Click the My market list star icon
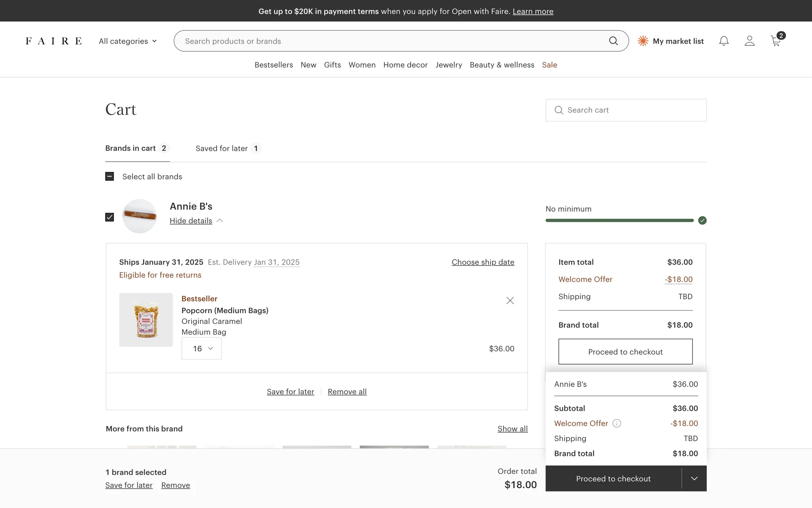 (643, 41)
